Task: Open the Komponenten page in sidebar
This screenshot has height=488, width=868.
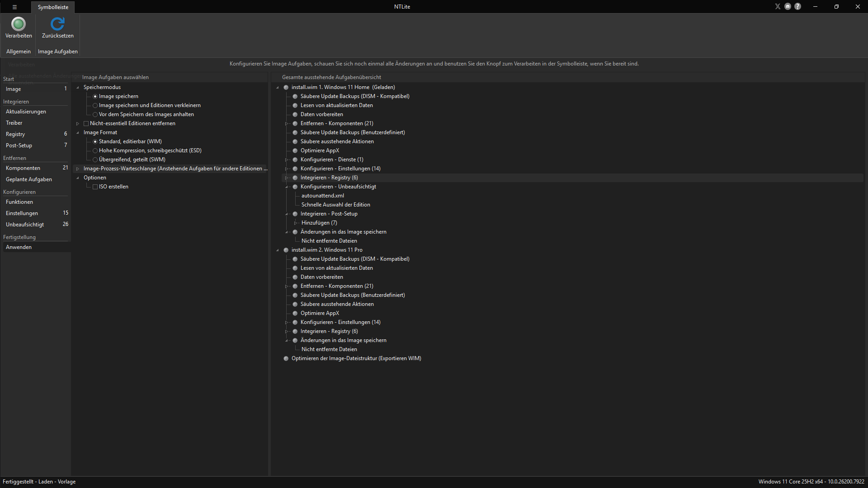Action: click(x=36, y=168)
